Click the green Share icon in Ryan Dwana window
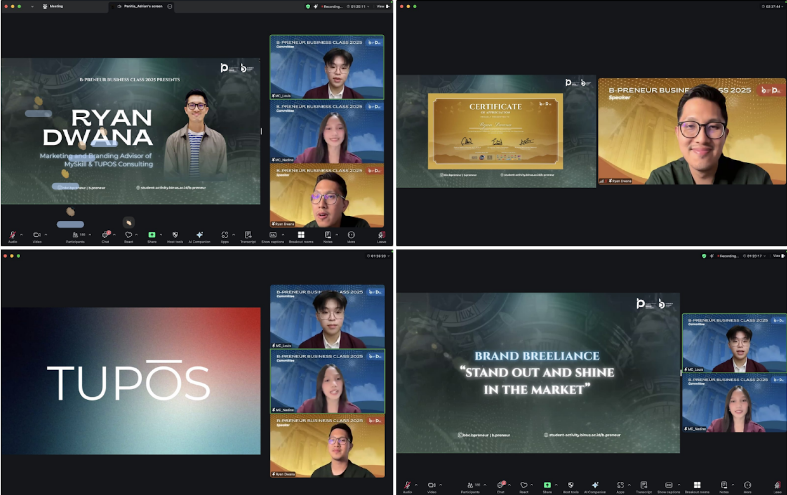787x495 pixels. [152, 234]
